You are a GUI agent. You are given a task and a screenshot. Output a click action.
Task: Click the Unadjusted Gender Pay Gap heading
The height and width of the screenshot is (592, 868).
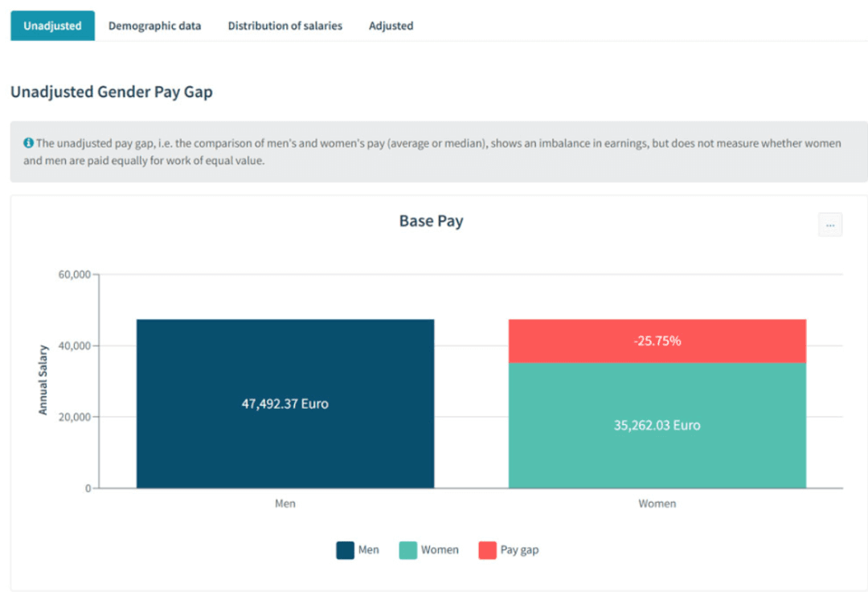click(x=111, y=92)
